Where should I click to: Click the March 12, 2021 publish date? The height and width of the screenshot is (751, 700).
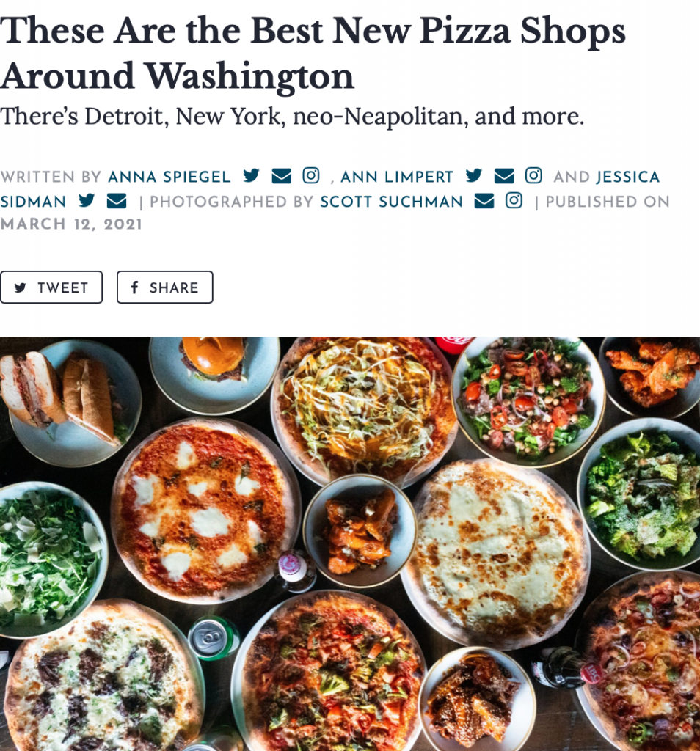tap(71, 224)
